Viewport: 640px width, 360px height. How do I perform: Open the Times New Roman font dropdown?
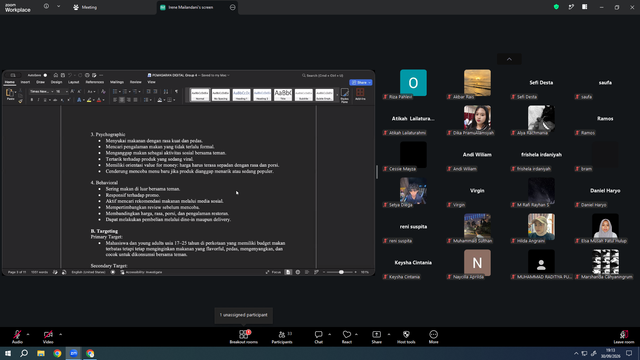[41, 91]
